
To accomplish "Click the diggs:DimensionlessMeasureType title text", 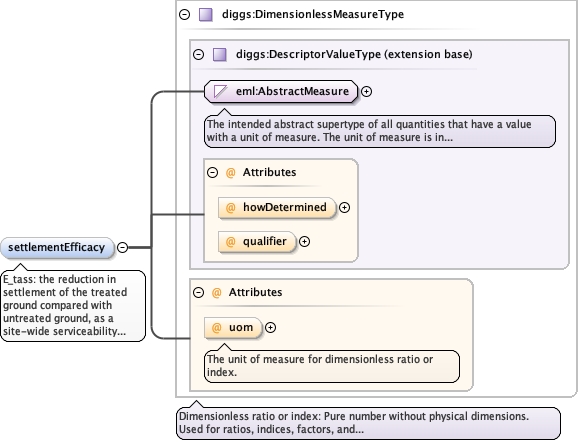I will pyautogui.click(x=313, y=14).
